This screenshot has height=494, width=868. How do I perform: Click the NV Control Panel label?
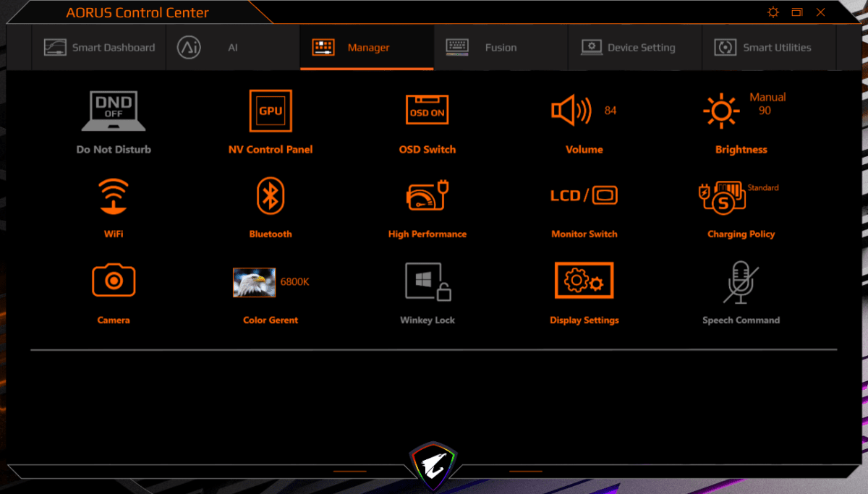pos(271,150)
